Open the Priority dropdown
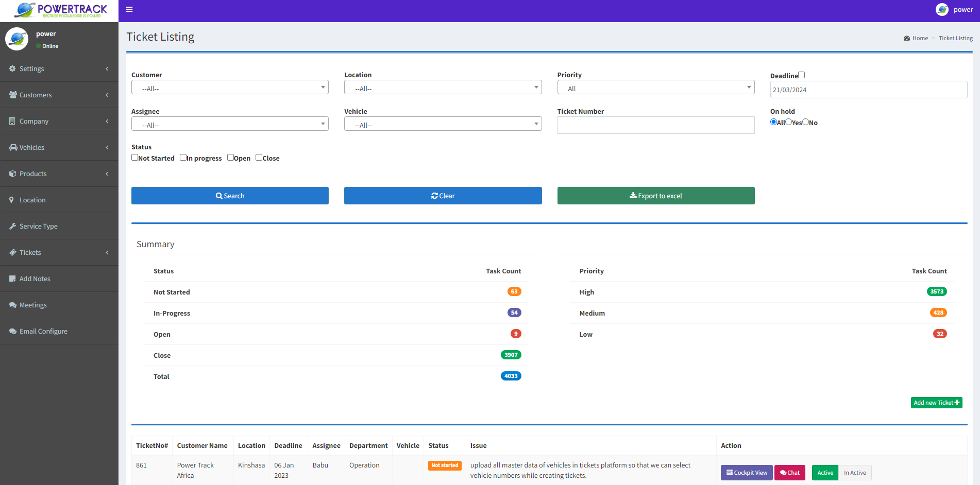The height and width of the screenshot is (485, 980). 655,88
